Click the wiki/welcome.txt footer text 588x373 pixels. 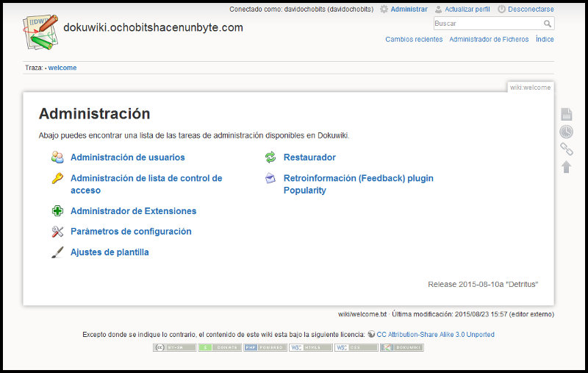click(362, 314)
